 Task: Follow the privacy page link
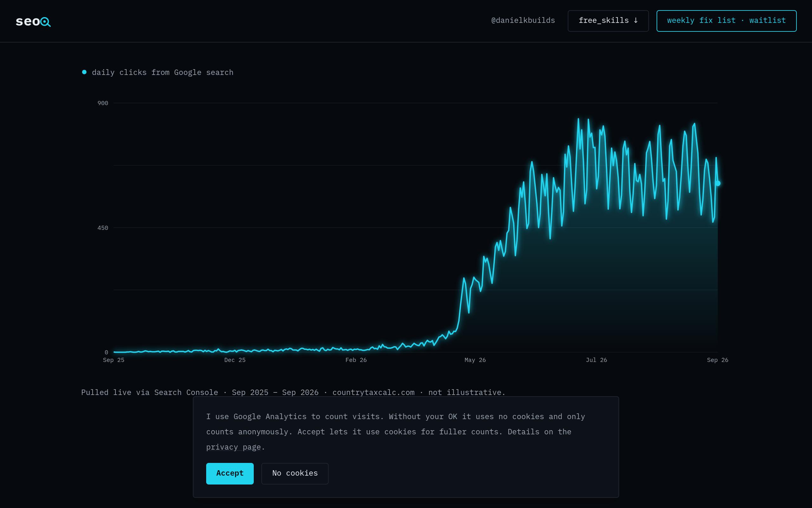click(233, 447)
